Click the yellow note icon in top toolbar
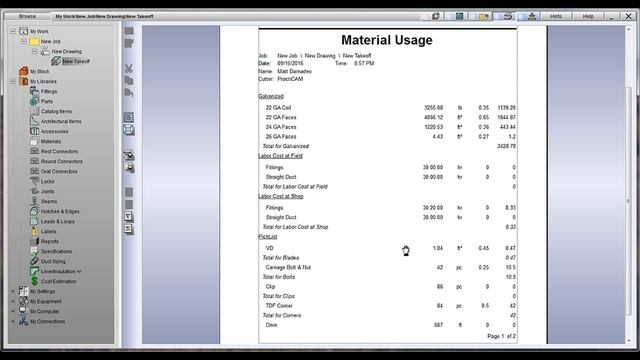640x360 pixels. pyautogui.click(x=484, y=16)
